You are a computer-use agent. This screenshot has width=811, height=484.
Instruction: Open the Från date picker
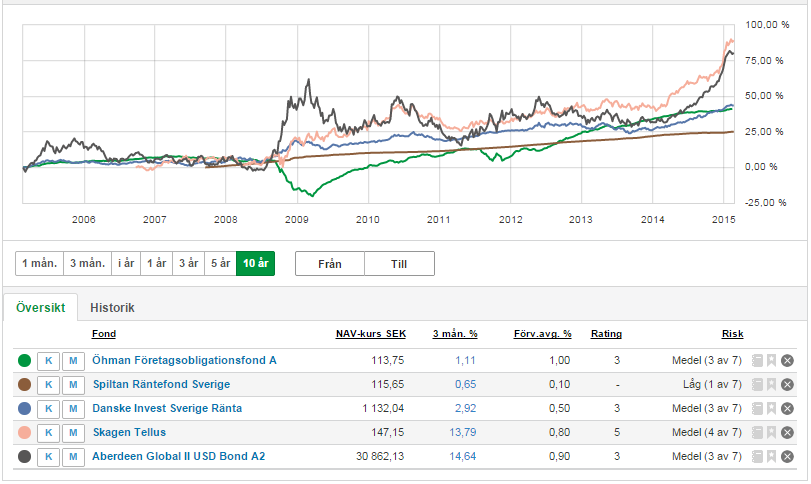[x=330, y=263]
